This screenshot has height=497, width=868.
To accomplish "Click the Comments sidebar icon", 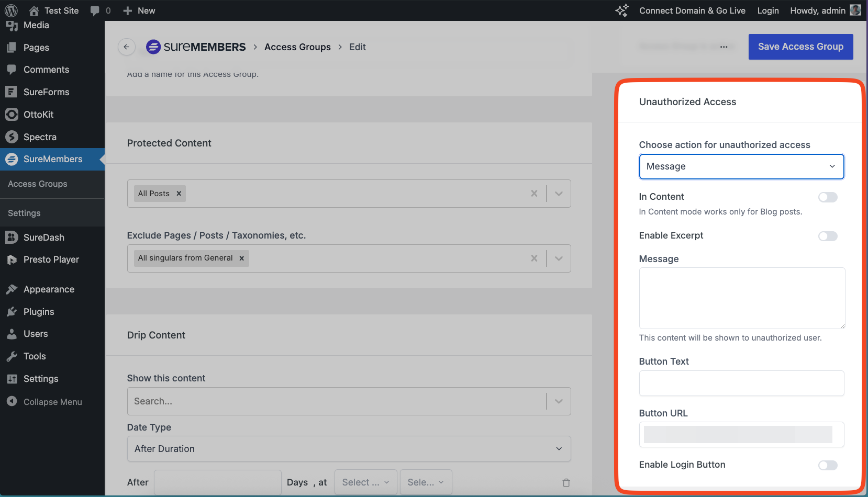I will coord(12,70).
